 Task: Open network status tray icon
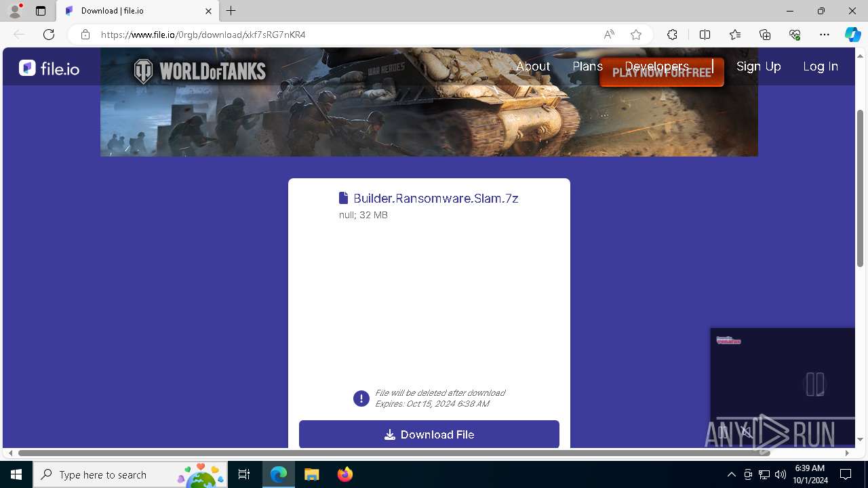click(x=764, y=474)
